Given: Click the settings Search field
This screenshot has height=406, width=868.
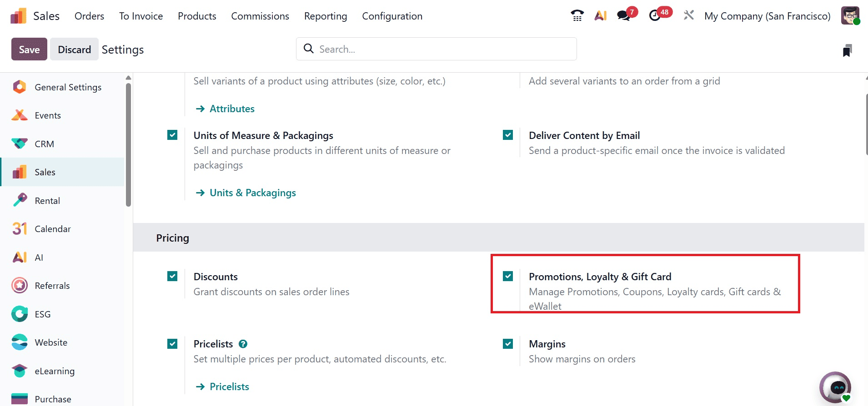Looking at the screenshot, I should point(437,49).
